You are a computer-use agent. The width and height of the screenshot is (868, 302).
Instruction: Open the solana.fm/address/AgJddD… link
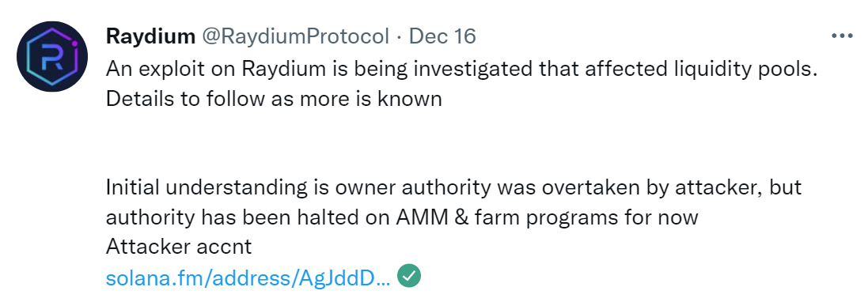point(248,277)
